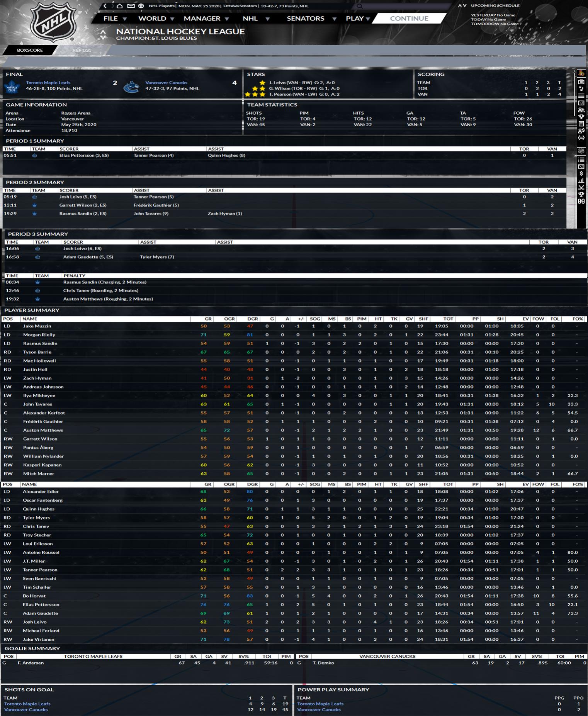
Task: Select scorer Elias Pettersson (3, ES) in Period 1
Action: point(84,155)
